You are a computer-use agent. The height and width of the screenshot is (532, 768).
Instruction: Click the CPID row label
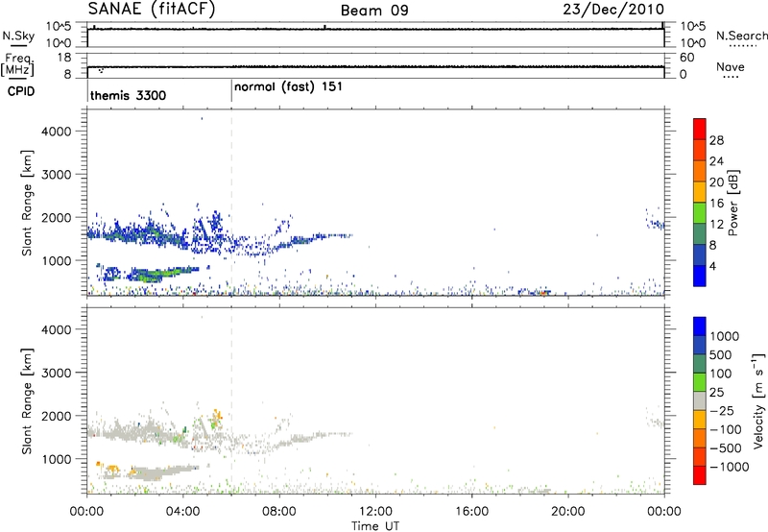21,91
